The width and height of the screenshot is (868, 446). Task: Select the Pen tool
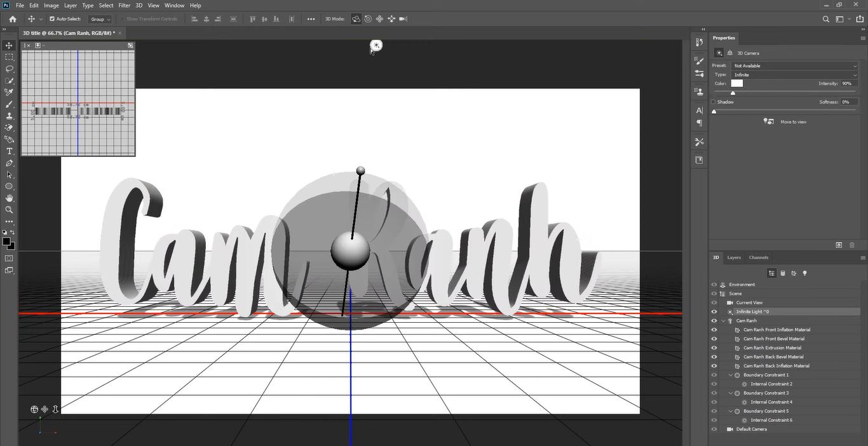[x=9, y=163]
